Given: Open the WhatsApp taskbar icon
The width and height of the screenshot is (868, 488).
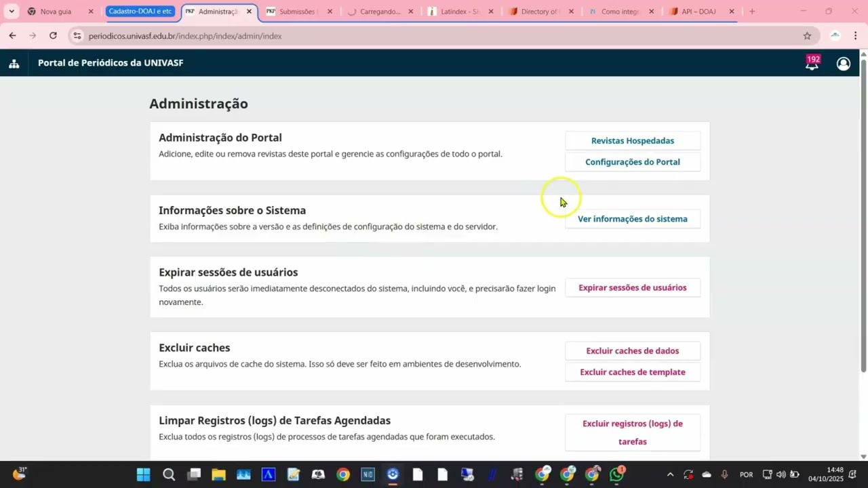Looking at the screenshot, I should [617, 474].
